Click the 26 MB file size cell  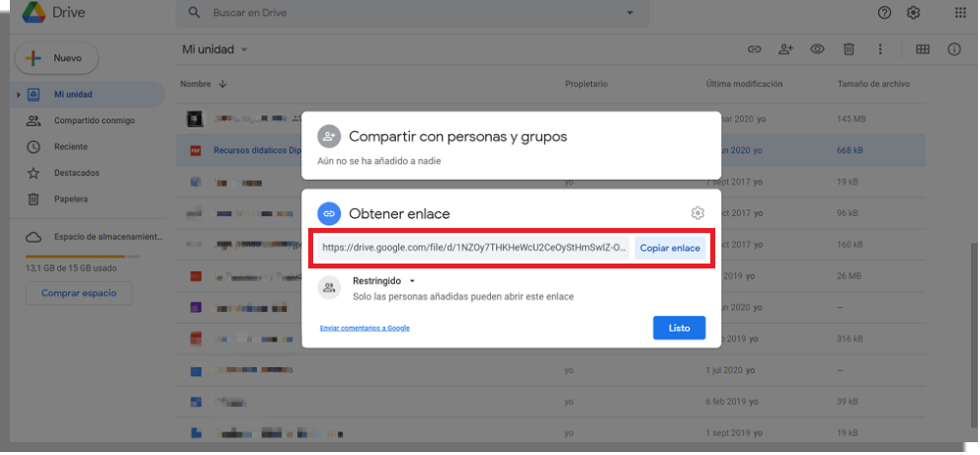point(848,276)
